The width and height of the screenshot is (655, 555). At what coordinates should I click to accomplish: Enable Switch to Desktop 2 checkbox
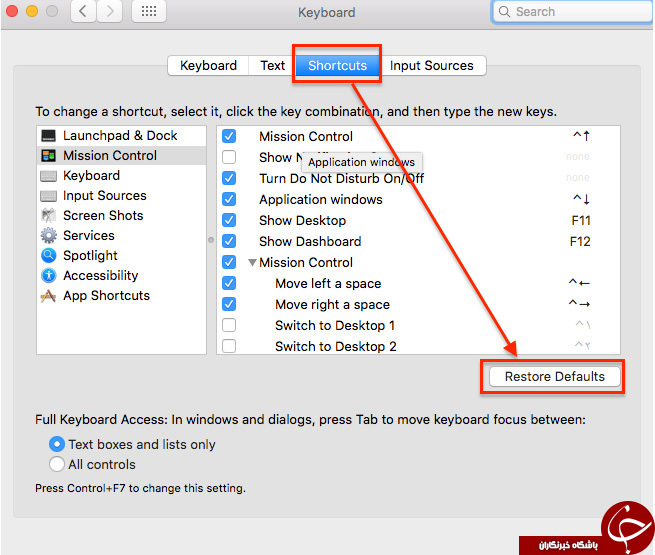[229, 346]
